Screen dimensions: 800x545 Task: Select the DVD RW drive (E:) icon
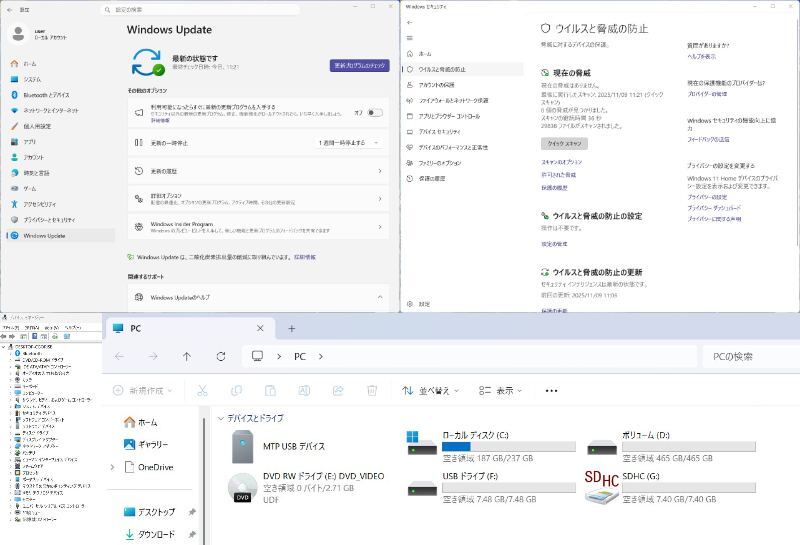coord(241,485)
